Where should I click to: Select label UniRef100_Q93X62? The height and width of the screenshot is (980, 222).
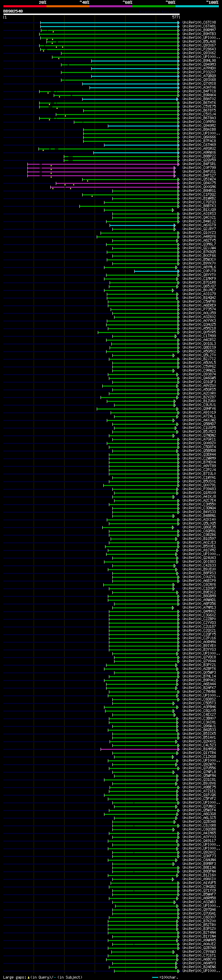[x=199, y=53]
